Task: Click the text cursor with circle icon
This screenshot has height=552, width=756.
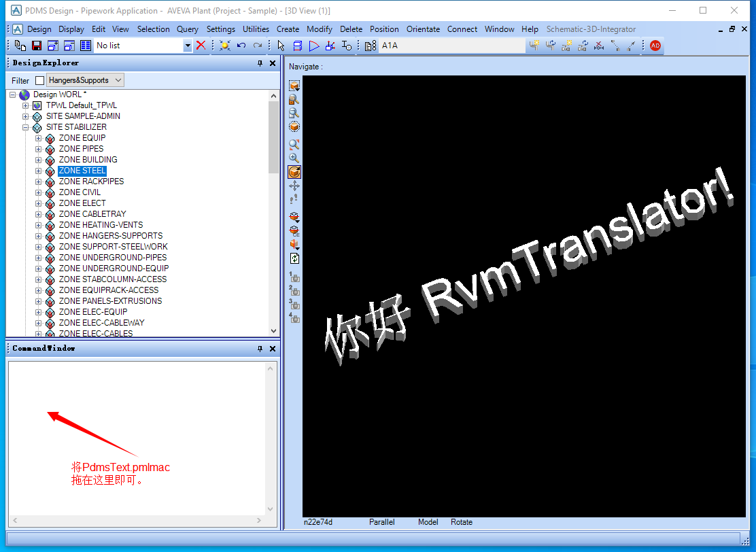Action: (x=347, y=46)
